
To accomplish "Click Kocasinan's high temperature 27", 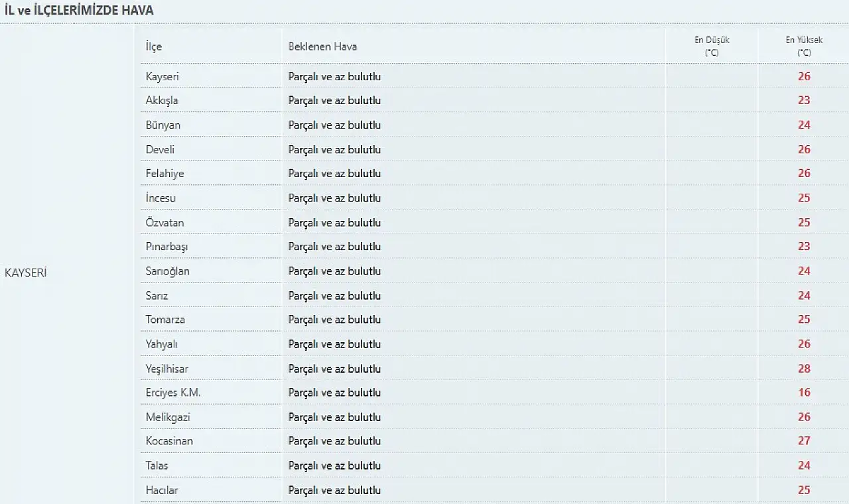I will point(804,441).
